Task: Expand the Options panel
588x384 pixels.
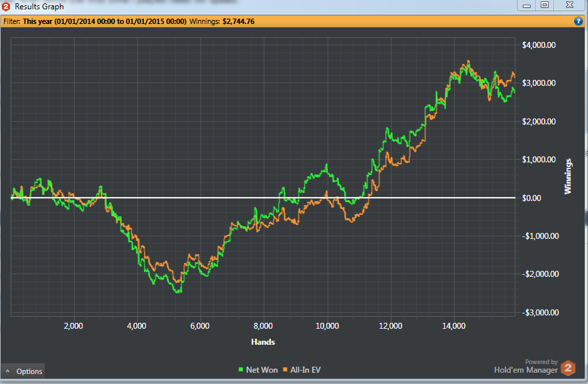Action: pos(23,371)
